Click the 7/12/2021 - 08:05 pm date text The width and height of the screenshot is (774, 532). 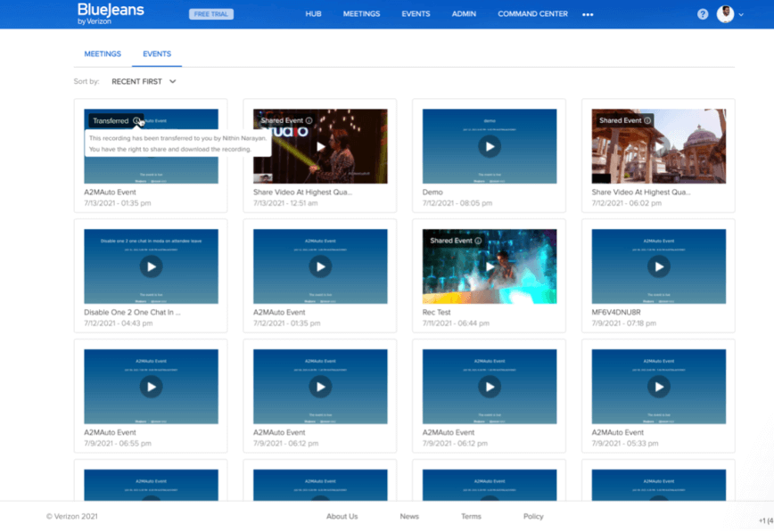click(457, 203)
